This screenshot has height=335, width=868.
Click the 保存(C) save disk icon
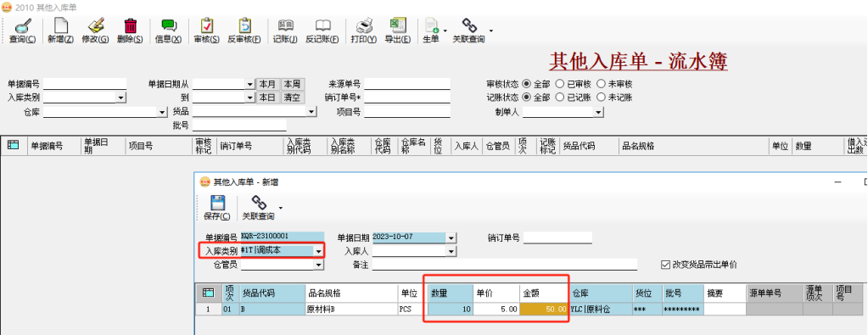[x=217, y=208]
